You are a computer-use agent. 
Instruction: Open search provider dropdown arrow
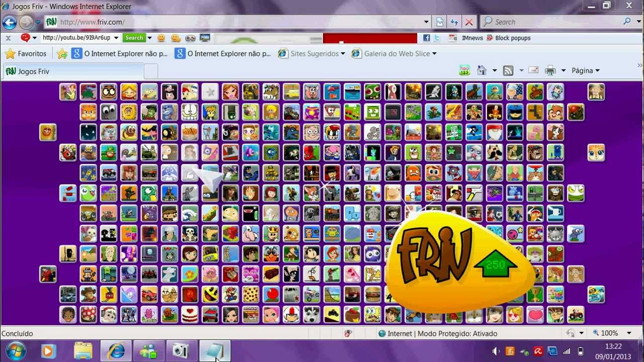click(x=638, y=22)
